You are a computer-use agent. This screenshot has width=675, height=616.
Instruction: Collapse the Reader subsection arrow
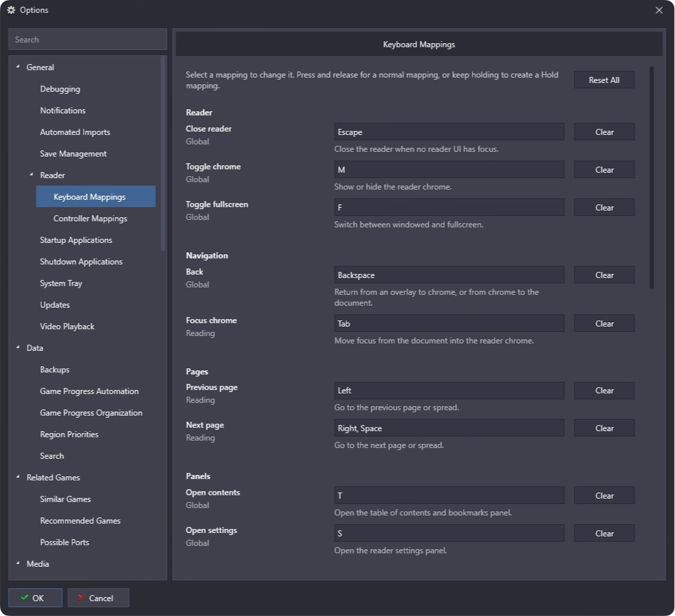[x=32, y=175]
